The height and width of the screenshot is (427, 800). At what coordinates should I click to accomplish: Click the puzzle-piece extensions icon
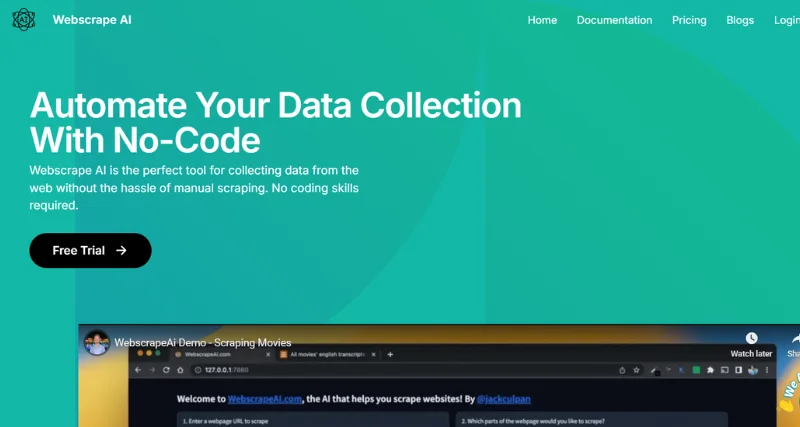click(x=710, y=370)
